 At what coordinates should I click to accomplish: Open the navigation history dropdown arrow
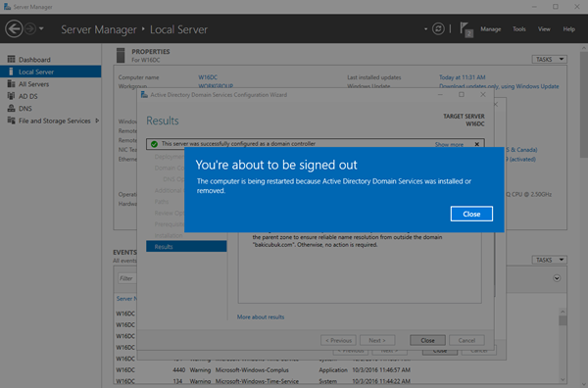tap(41, 28)
